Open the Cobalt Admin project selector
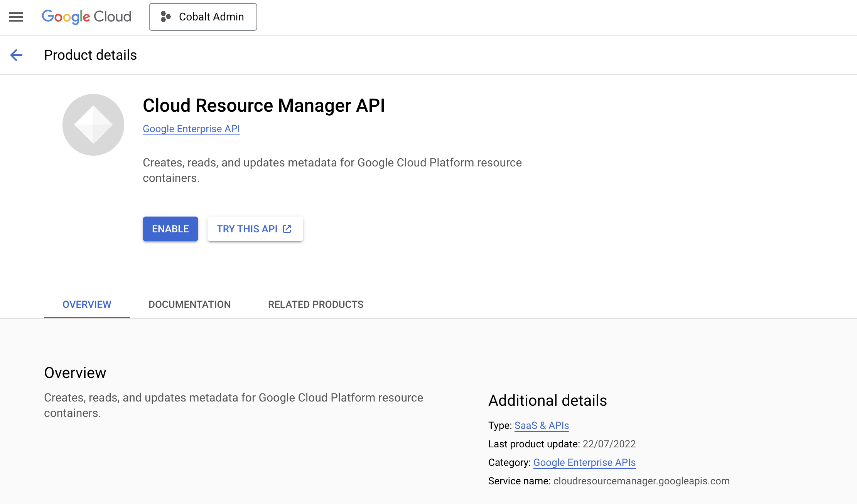The height and width of the screenshot is (504, 857). (203, 17)
